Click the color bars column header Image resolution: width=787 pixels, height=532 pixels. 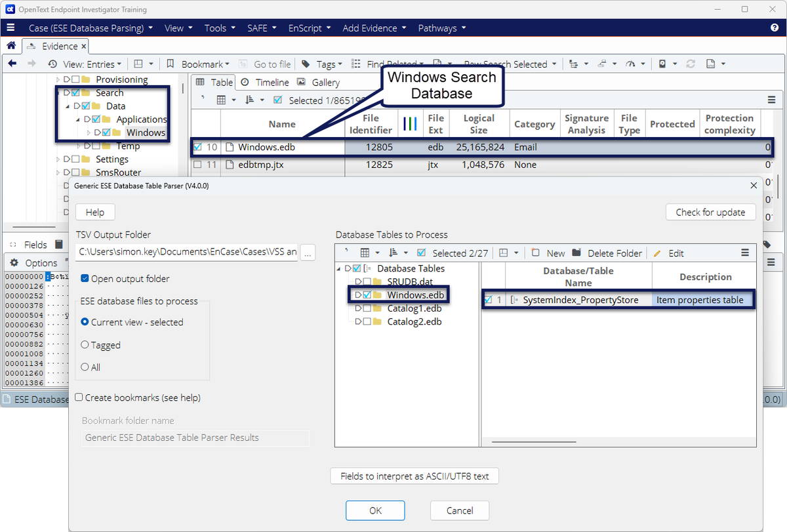(411, 124)
